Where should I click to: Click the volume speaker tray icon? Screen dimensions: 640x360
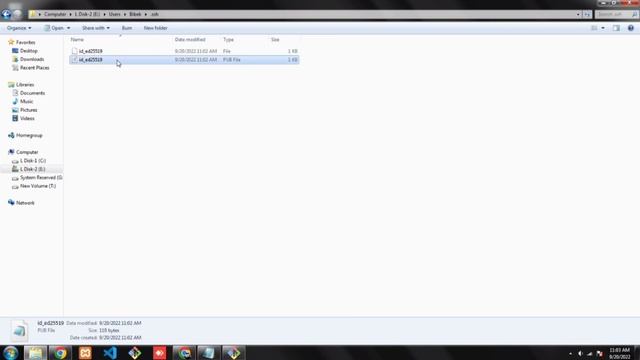tap(580, 353)
